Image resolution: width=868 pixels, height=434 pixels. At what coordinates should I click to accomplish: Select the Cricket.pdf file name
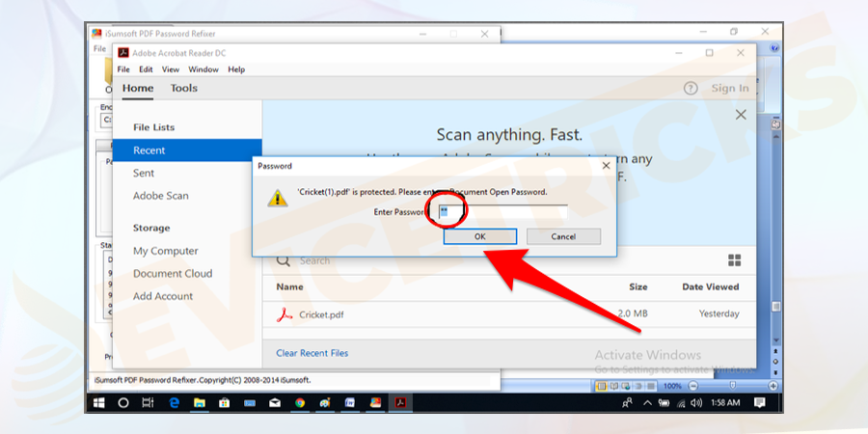tap(321, 314)
